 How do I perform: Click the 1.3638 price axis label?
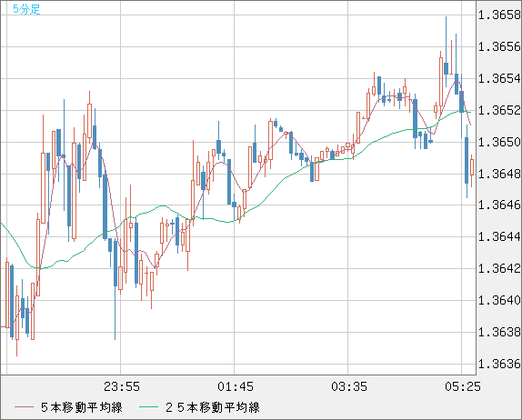(x=499, y=332)
